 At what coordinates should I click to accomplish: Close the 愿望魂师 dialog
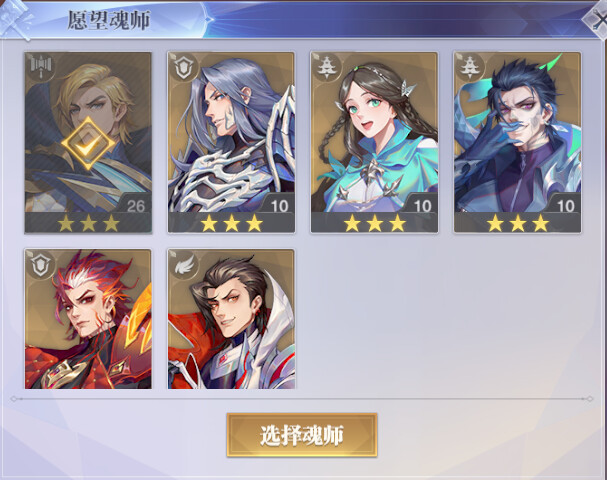point(597,19)
